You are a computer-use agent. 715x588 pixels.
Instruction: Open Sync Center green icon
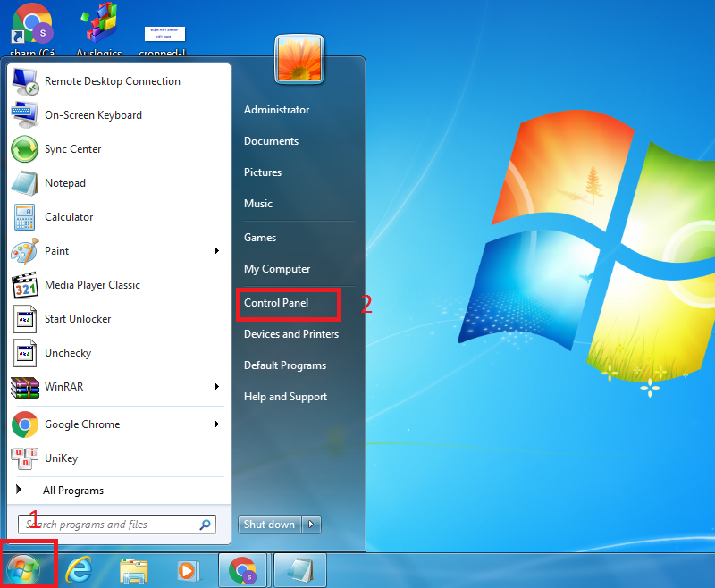point(24,149)
